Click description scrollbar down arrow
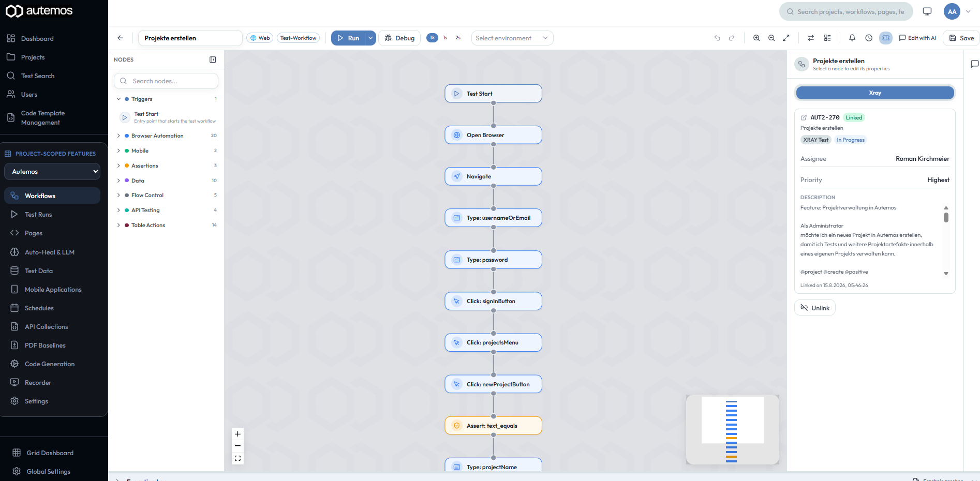 tap(946, 274)
